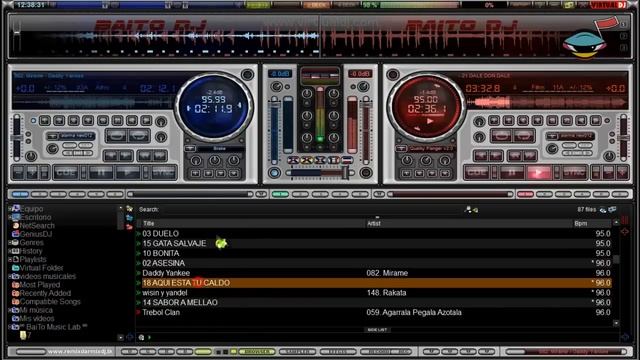This screenshot has width=640, height=360.
Task: Click the crossfader handle in the mixer
Action: (345, 173)
